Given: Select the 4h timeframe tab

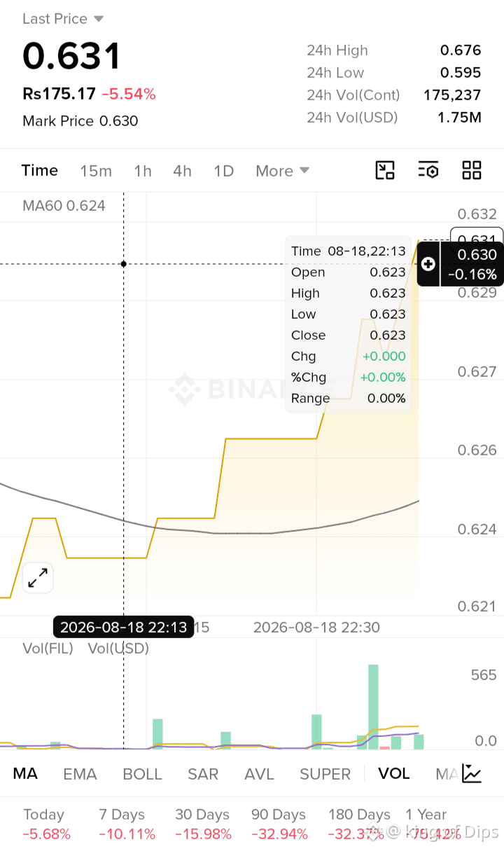Looking at the screenshot, I should coord(182,171).
